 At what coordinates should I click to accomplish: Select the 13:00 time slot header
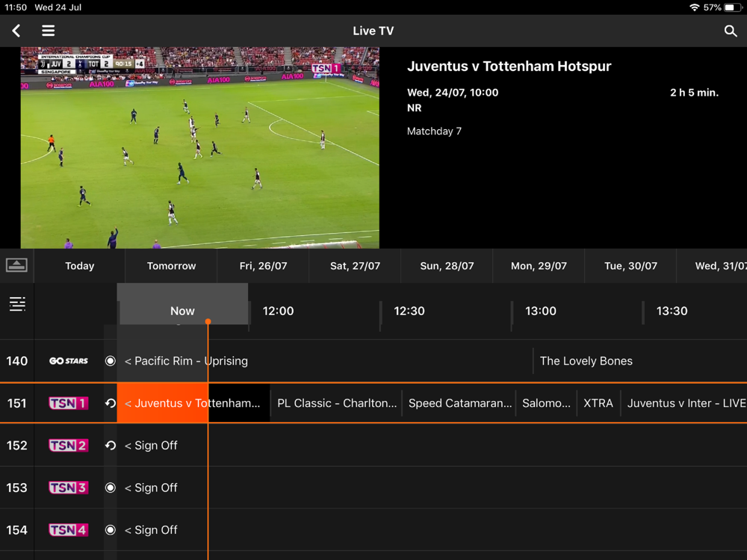tap(541, 311)
